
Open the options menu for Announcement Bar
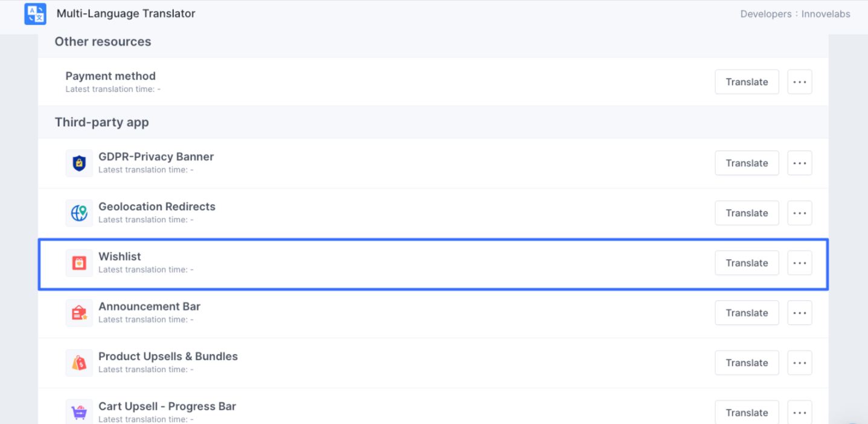click(x=799, y=313)
